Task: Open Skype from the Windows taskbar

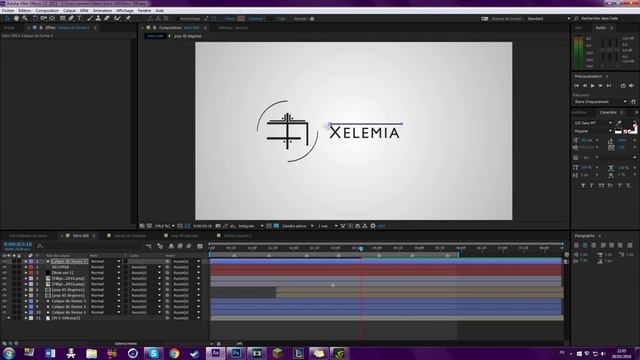Action: [153, 353]
